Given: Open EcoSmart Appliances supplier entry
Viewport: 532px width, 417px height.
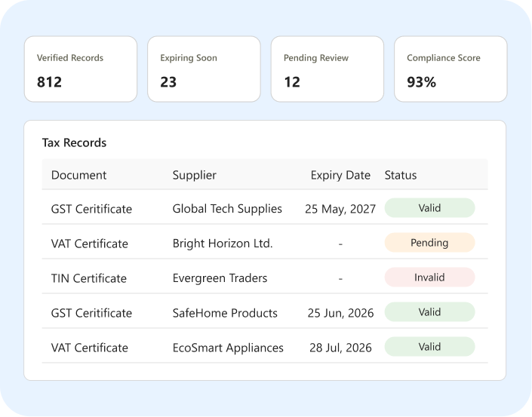Looking at the screenshot, I should coord(228,348).
